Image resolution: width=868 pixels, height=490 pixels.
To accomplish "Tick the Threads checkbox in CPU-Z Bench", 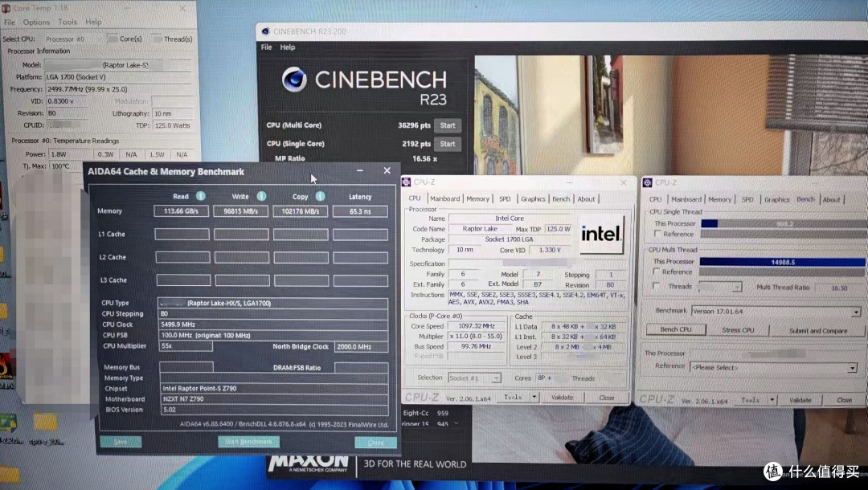I will pyautogui.click(x=656, y=286).
